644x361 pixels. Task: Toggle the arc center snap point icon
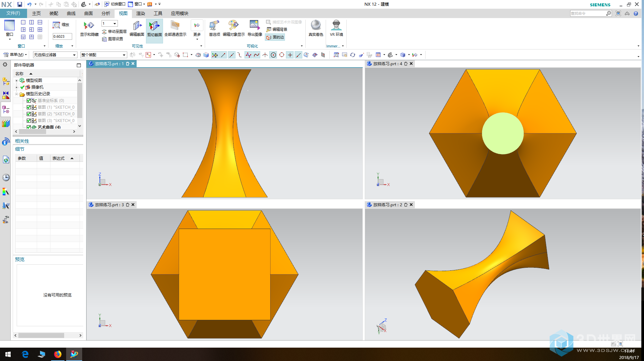273,55
